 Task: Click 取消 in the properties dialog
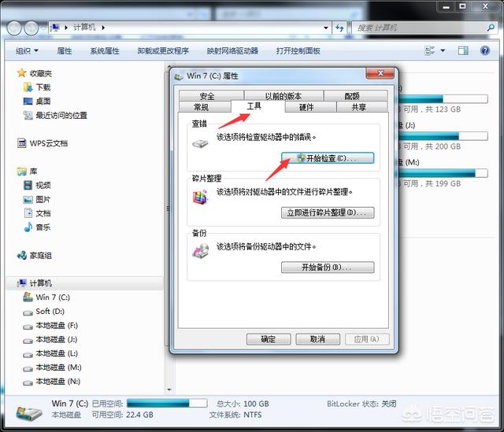pos(317,339)
